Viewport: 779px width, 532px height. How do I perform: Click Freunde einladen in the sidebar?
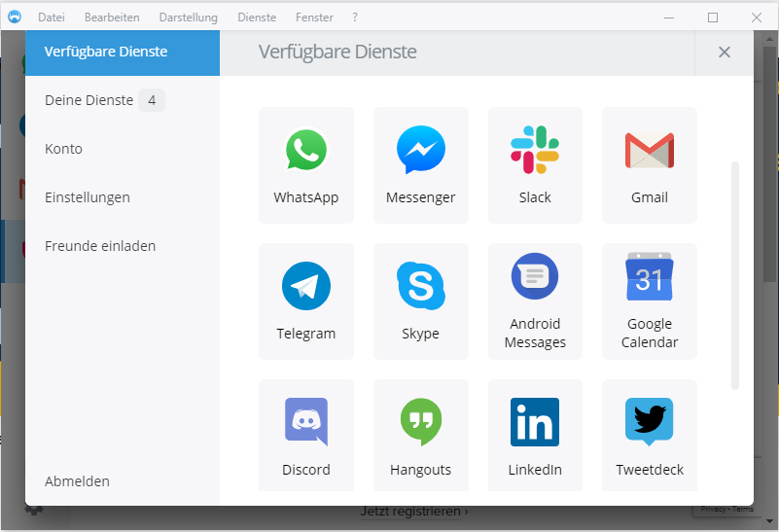[100, 246]
